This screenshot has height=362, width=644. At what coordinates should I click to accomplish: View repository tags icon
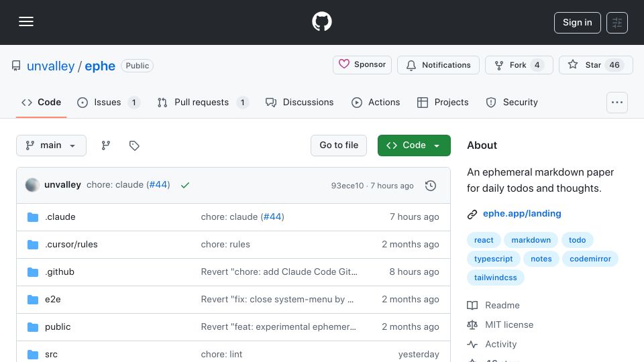click(x=134, y=145)
